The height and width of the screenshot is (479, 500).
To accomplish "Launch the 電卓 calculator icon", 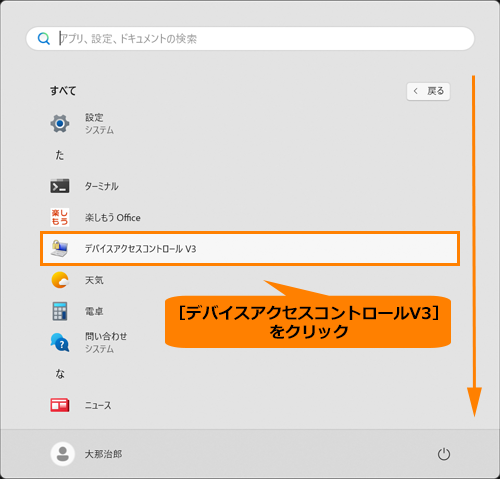I will 60,311.
